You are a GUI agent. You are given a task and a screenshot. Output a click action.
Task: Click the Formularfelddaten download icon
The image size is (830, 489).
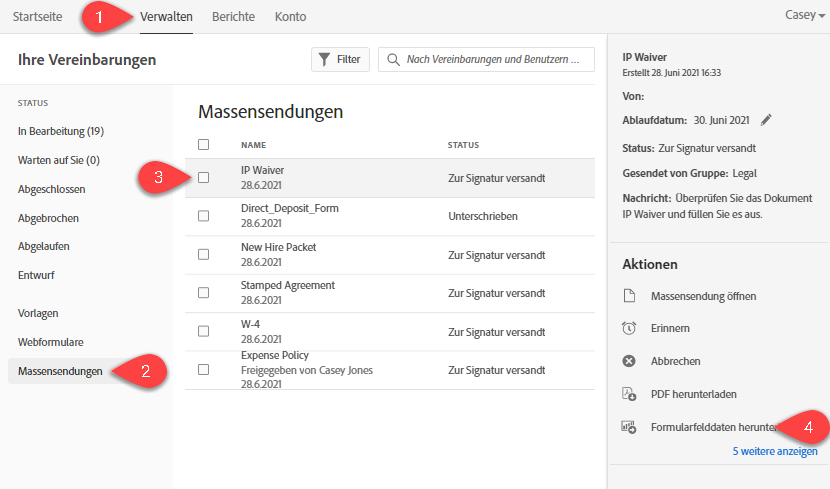click(x=629, y=427)
